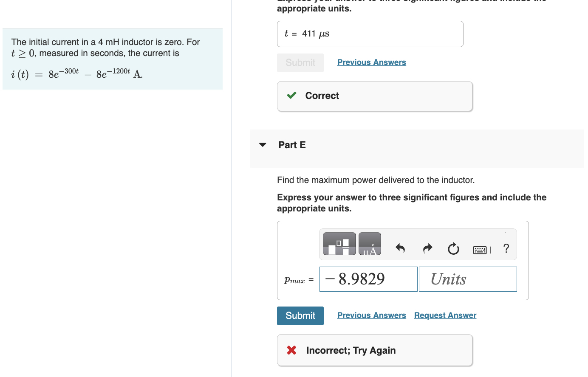
Task: Click the Units entry box
Action: click(x=467, y=279)
